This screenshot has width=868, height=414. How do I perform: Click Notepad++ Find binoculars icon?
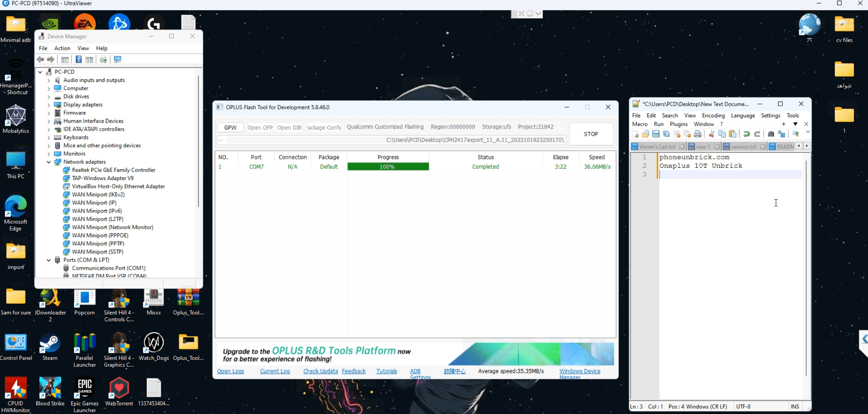pos(771,134)
